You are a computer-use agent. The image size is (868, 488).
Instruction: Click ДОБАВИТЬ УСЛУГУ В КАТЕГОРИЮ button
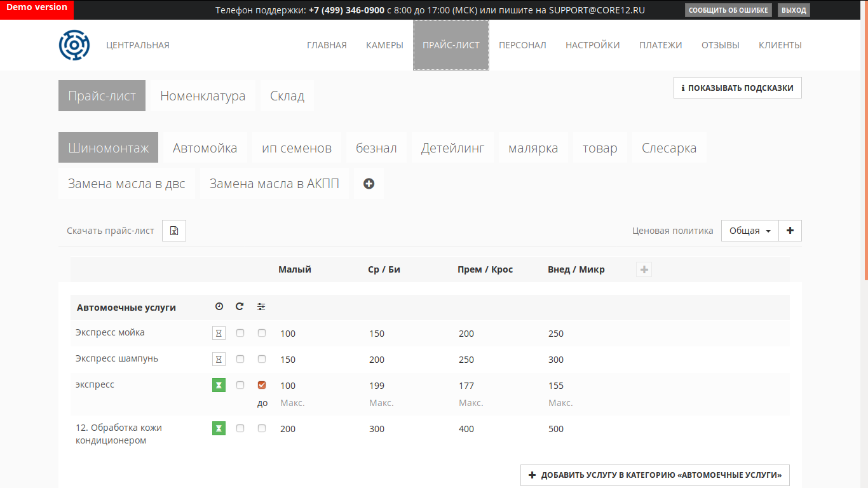655,475
